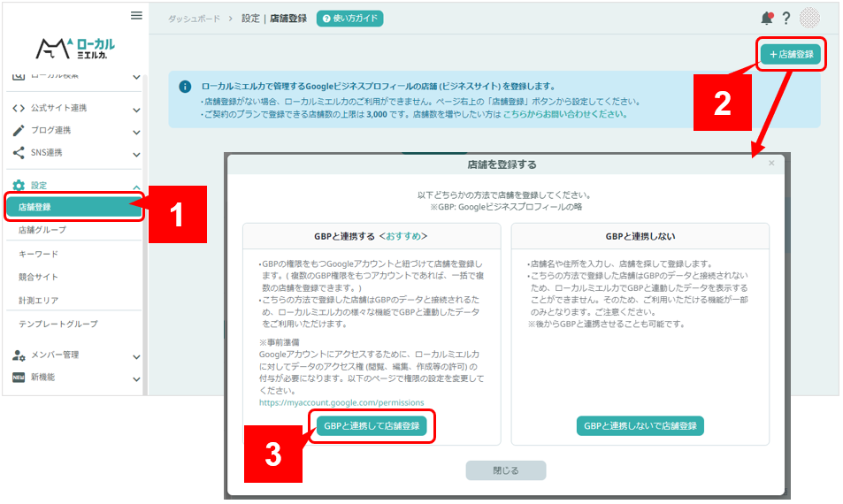Collapse the 設定 section chevron

pos(136,187)
